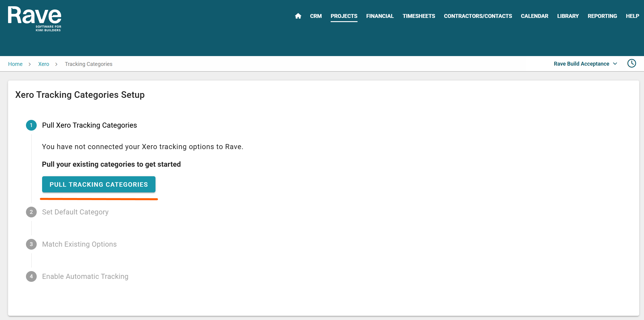Click the Xero Tracking Categories Setup heading
The width and height of the screenshot is (644, 320).
(x=80, y=95)
